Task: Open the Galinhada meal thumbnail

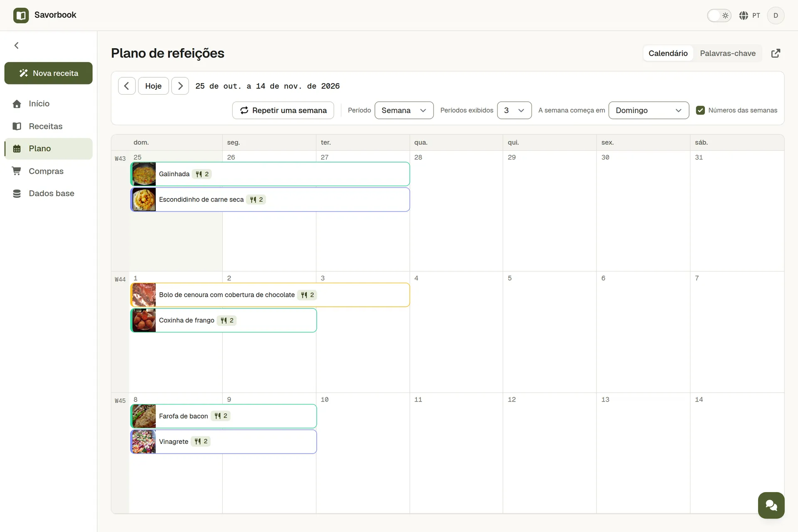Action: [x=144, y=174]
